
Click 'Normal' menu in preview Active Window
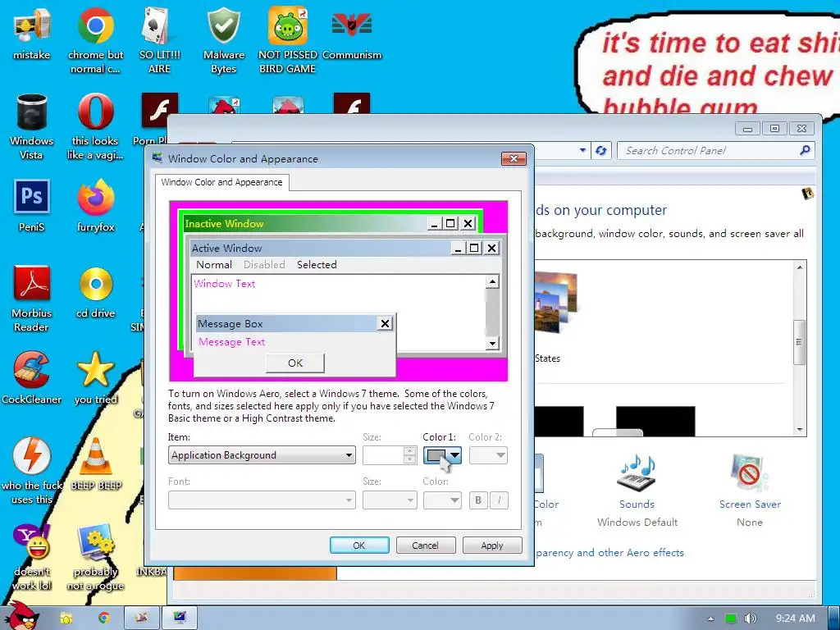214,265
